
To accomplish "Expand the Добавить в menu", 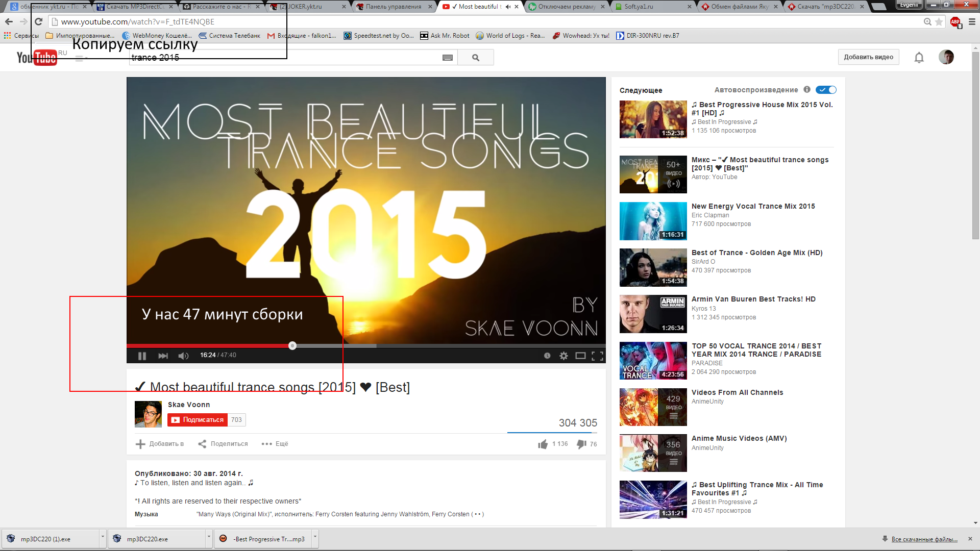I will pyautogui.click(x=160, y=444).
